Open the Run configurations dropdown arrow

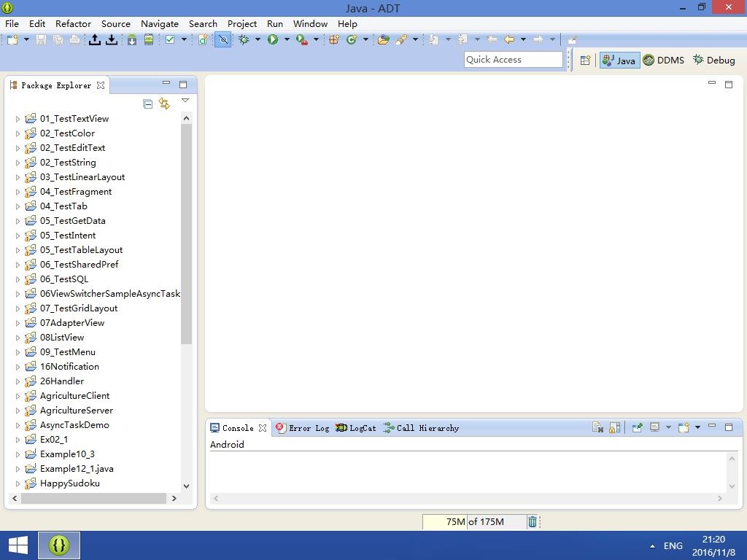(x=287, y=39)
